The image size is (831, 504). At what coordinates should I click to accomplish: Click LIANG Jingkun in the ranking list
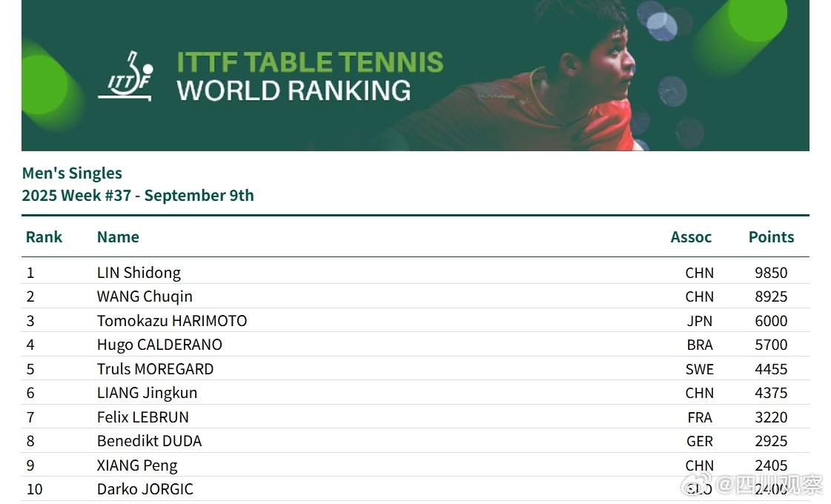pyautogui.click(x=147, y=393)
